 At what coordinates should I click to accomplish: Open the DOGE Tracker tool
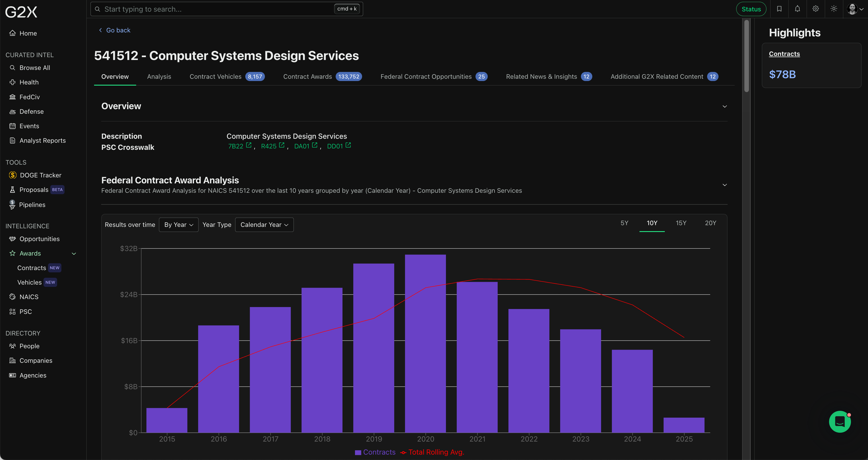point(40,175)
